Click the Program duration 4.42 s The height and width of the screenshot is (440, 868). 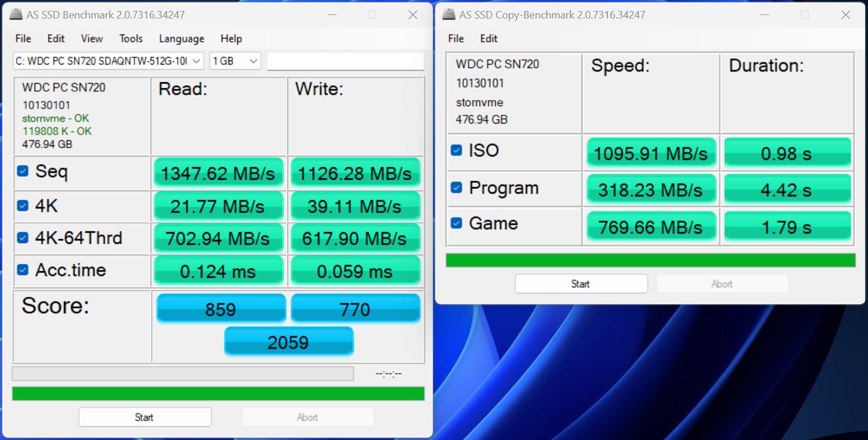[787, 189]
